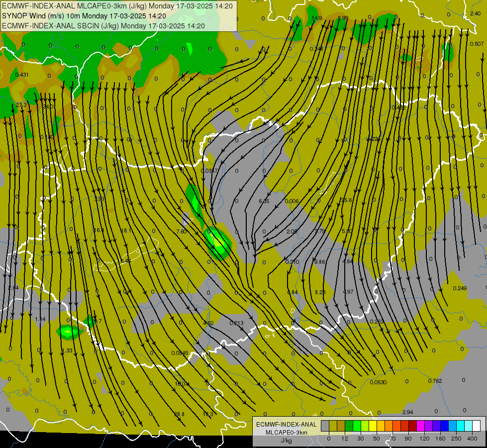Screen dimensions: 487x448
Task: Click the MLCAPE0-3km title line
Action: pyautogui.click(x=117, y=6)
